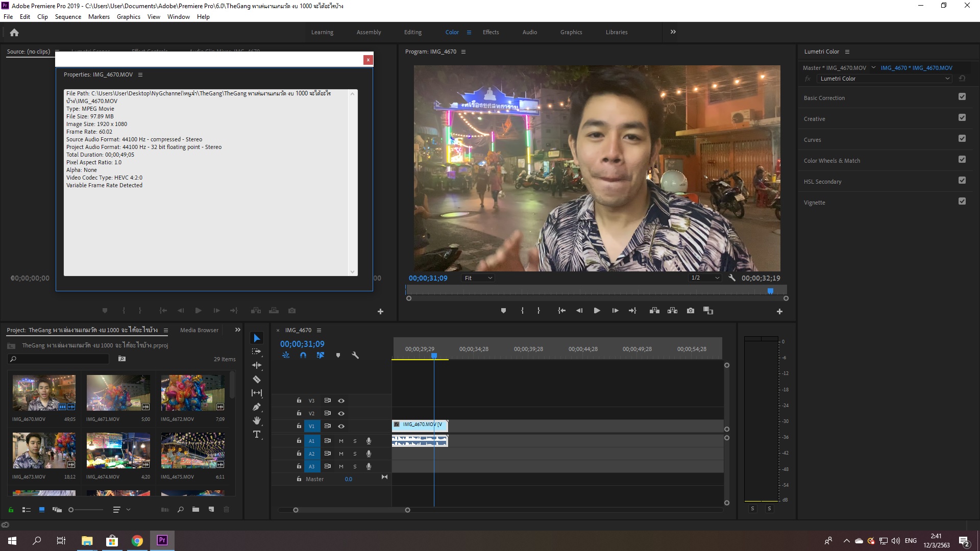Click Export Frame camera in Program monitor

point(691,310)
